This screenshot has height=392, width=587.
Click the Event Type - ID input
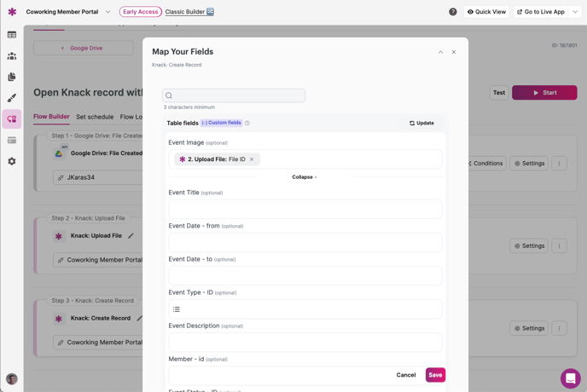pyautogui.click(x=305, y=309)
